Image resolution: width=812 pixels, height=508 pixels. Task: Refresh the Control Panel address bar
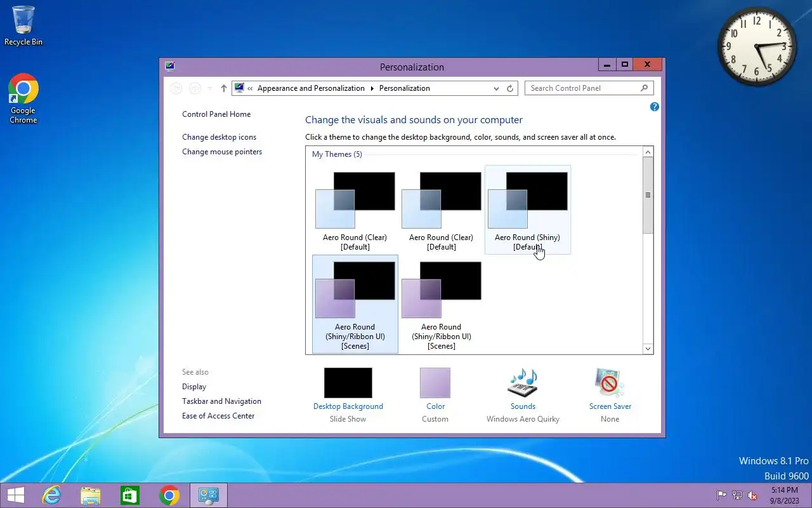(x=510, y=88)
